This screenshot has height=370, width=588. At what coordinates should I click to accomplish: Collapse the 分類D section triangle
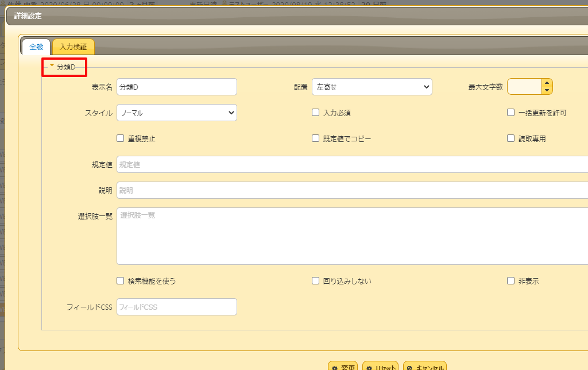pyautogui.click(x=51, y=67)
